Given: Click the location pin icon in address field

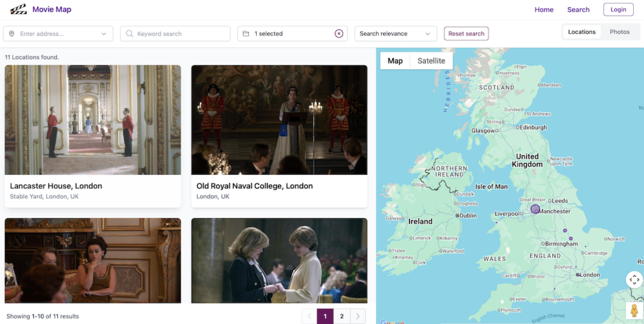Looking at the screenshot, I should coord(12,34).
